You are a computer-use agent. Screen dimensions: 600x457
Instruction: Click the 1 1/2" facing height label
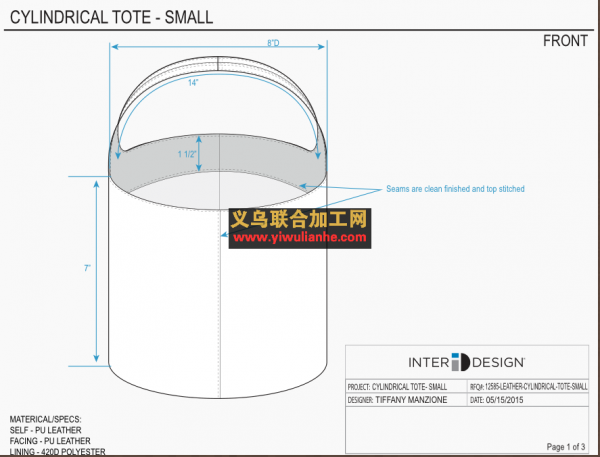tap(187, 154)
